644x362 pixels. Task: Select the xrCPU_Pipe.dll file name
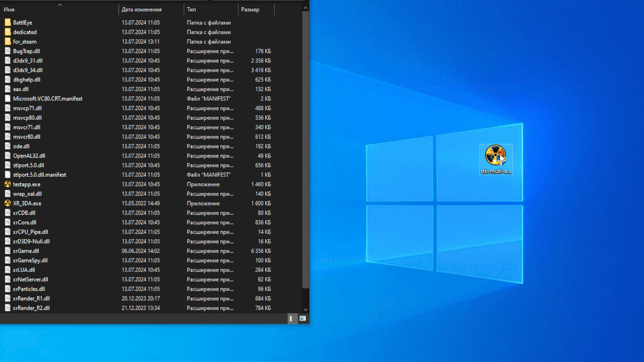[31, 232]
